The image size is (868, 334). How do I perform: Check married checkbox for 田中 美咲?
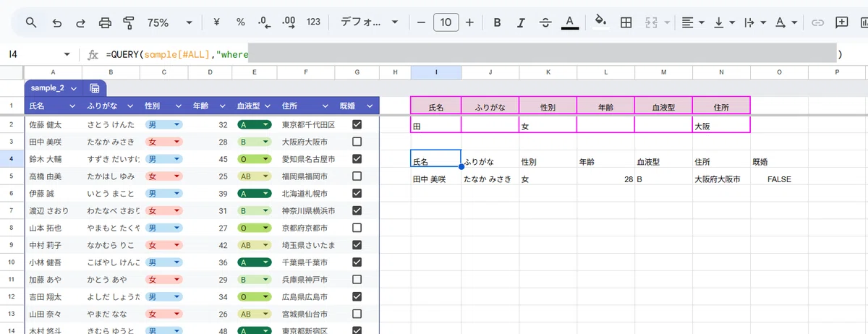tap(357, 142)
